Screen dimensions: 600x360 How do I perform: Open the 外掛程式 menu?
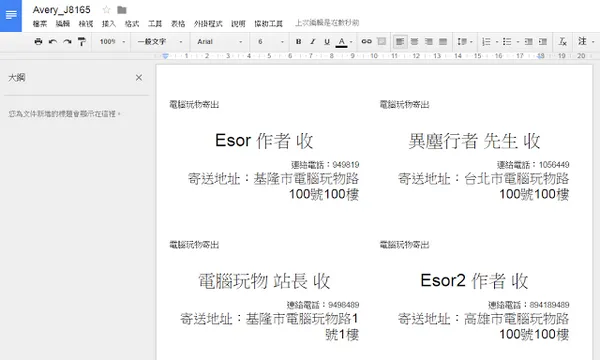pos(208,24)
